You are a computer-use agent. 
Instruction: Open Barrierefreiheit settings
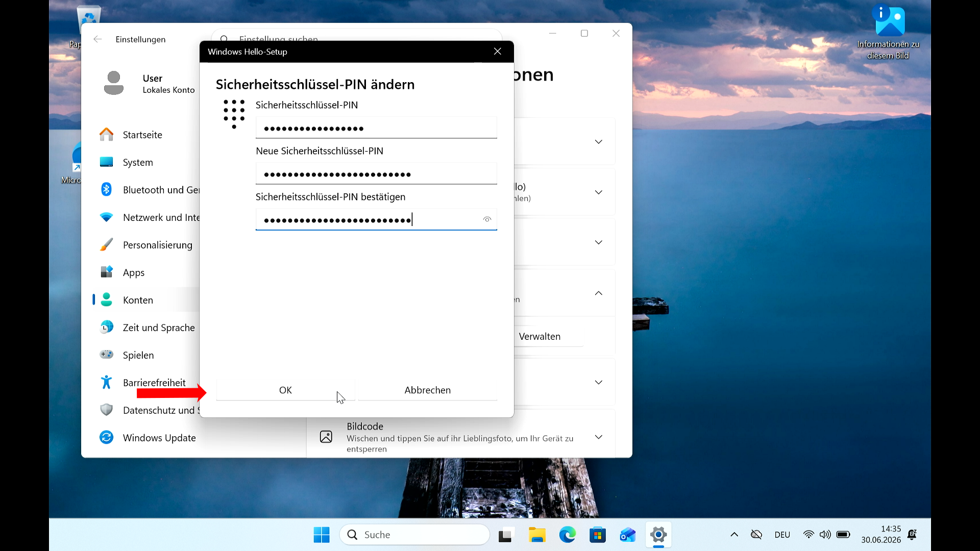pos(154,383)
